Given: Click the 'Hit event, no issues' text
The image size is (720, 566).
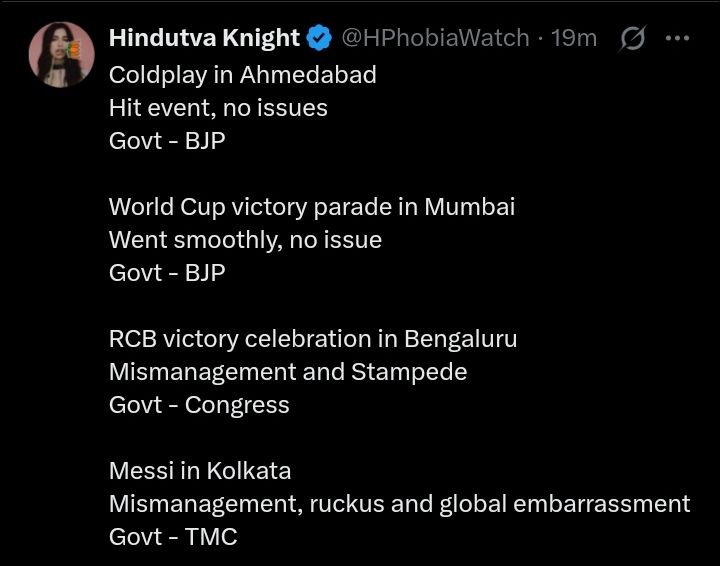Looking at the screenshot, I should [218, 108].
